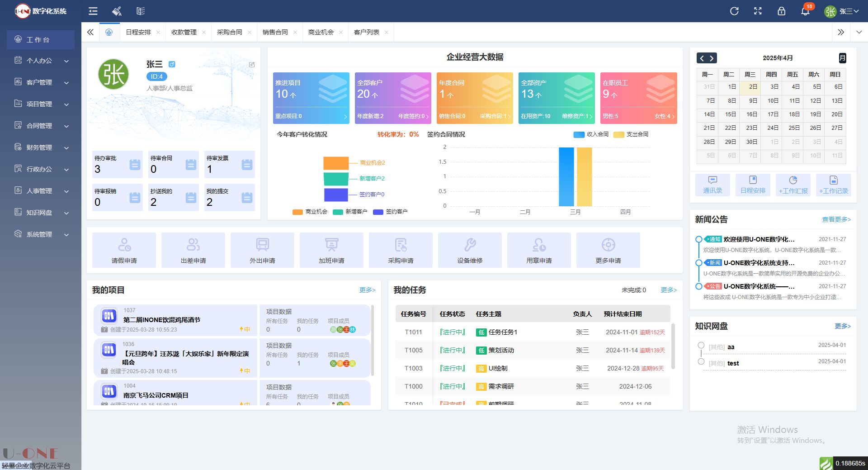The width and height of the screenshot is (868, 470).
Task: Click 查看更多 link in 新闻公告
Action: [x=836, y=219]
